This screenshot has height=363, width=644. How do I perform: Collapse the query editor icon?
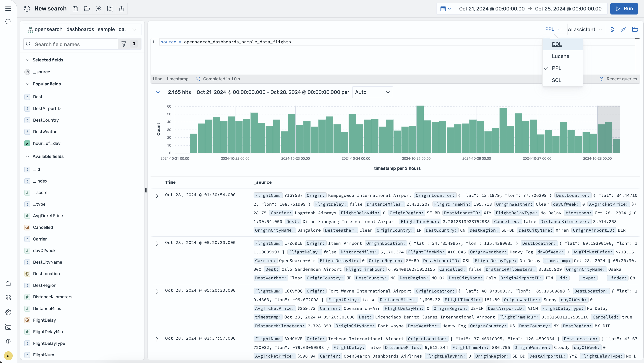[x=623, y=30]
